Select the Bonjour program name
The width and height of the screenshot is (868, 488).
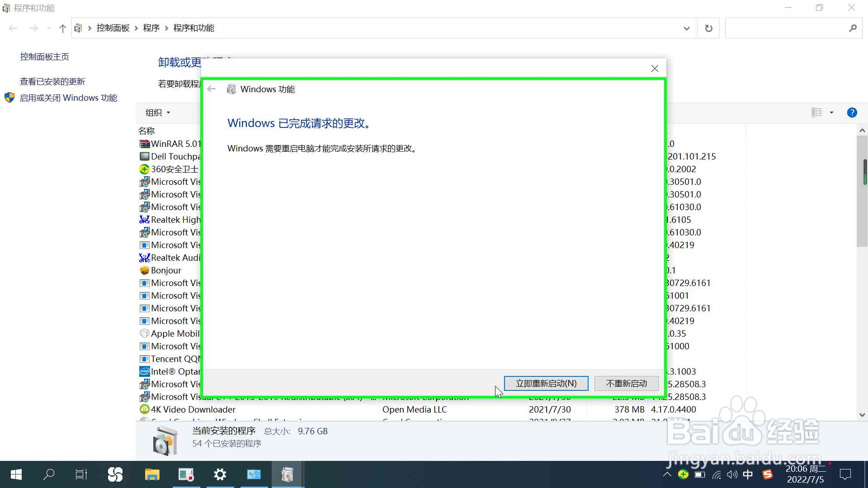pos(166,270)
